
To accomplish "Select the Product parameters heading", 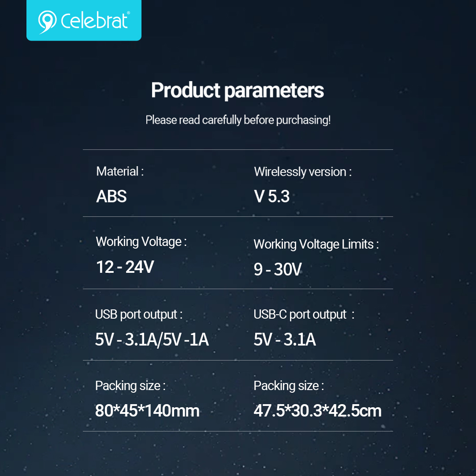I will tap(238, 90).
